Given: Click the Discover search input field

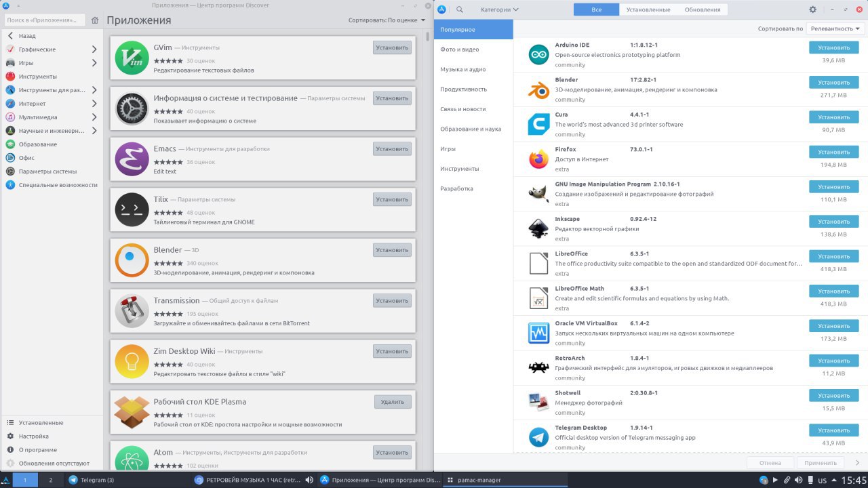Looking at the screenshot, I should (x=45, y=20).
